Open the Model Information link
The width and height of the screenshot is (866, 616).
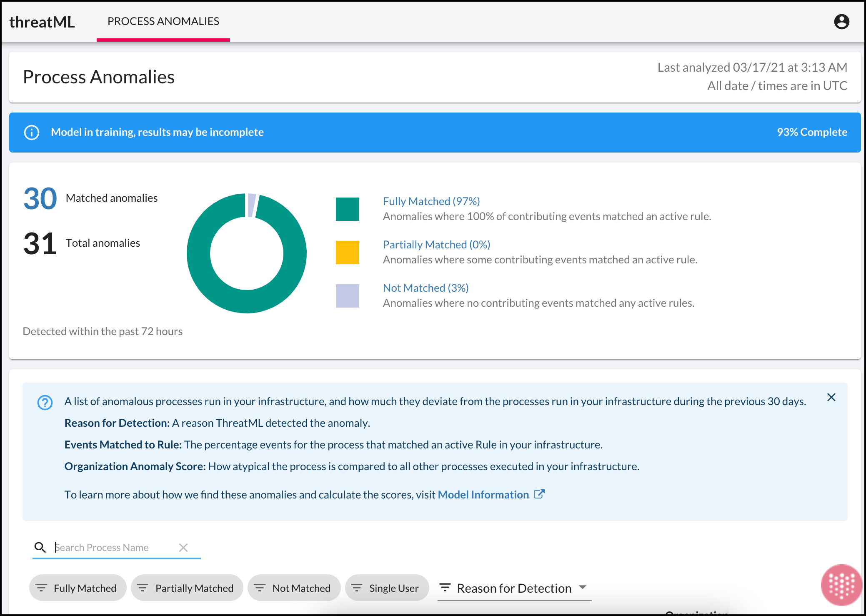483,495
